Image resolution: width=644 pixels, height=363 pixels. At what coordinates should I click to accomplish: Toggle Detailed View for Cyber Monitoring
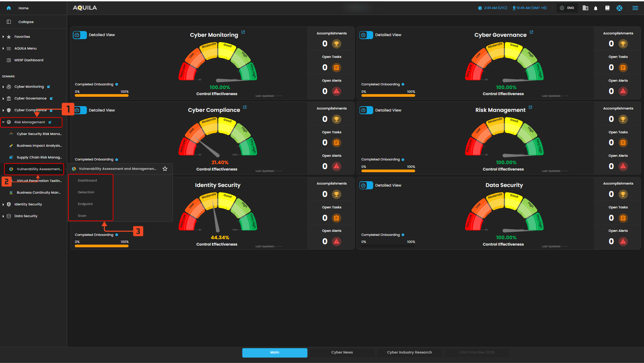pos(80,35)
